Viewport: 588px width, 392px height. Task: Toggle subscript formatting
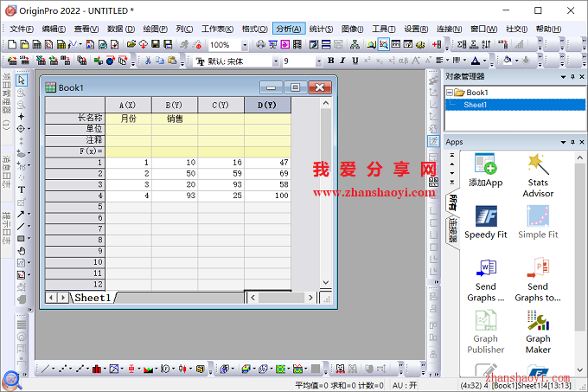pos(379,61)
